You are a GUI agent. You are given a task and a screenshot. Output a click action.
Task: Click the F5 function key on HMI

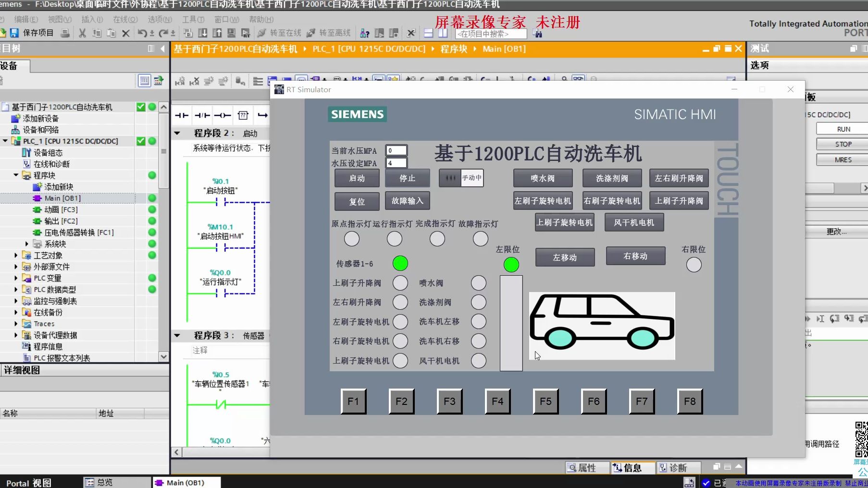546,401
